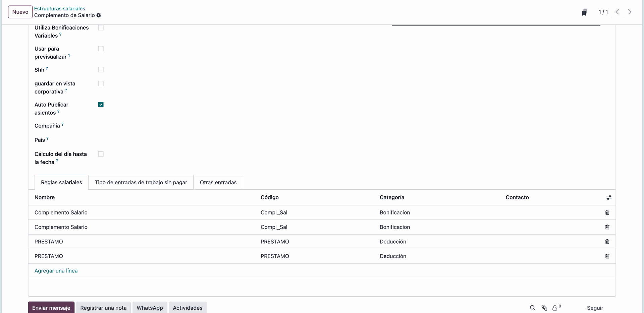Click the paperclip attachments icon

tap(544, 308)
